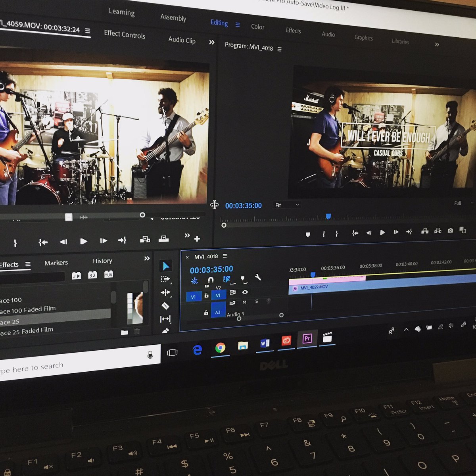Screen dimensions: 476x476
Task: Solo the Audio 3 track with S
Action: tap(257, 301)
